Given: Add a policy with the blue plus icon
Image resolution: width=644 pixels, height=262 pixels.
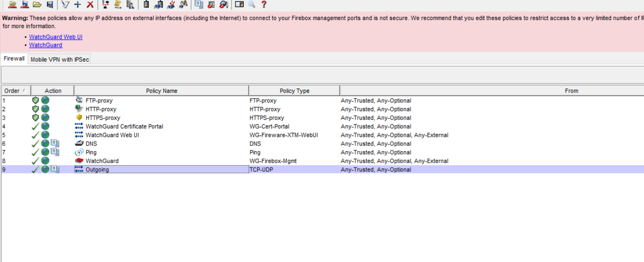Looking at the screenshot, I should (x=78, y=4).
